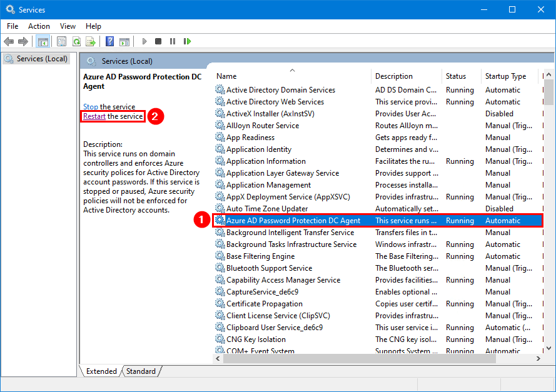Select Application Layer Gateway Service row
The height and width of the screenshot is (392, 556).
pos(378,173)
